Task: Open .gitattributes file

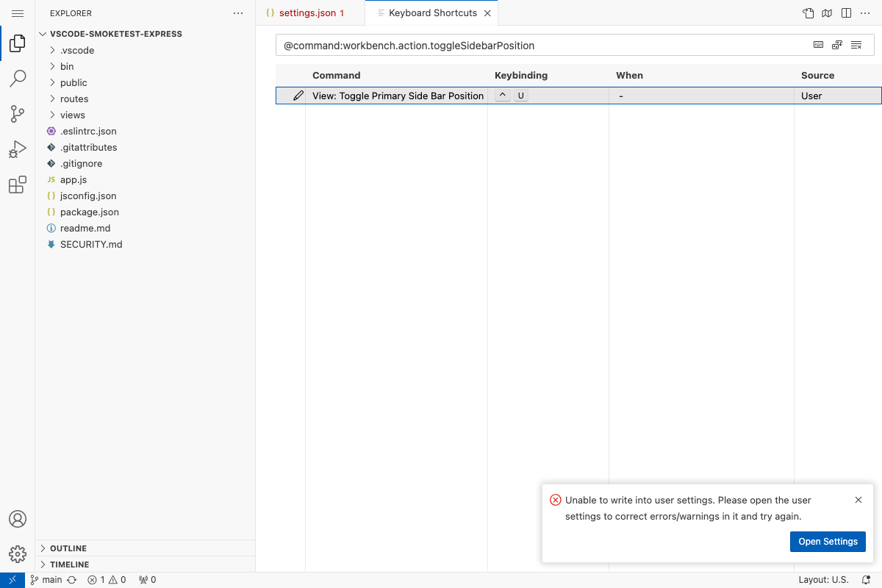Action: click(x=145, y=147)
